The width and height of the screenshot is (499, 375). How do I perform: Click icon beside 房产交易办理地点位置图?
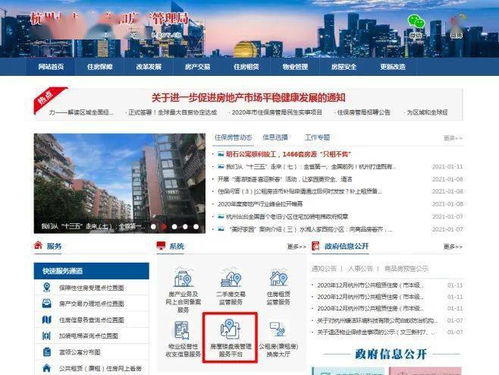[47, 304]
